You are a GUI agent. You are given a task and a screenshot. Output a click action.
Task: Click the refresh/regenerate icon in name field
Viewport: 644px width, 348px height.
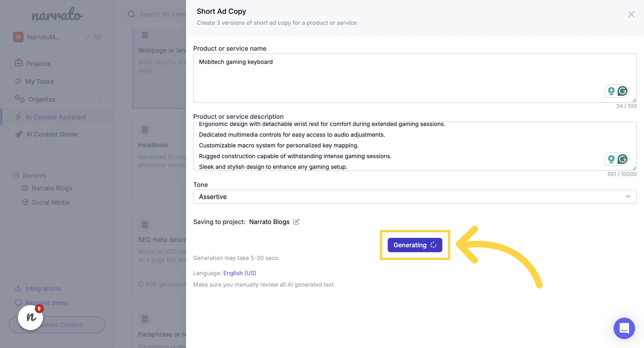pyautogui.click(x=623, y=91)
